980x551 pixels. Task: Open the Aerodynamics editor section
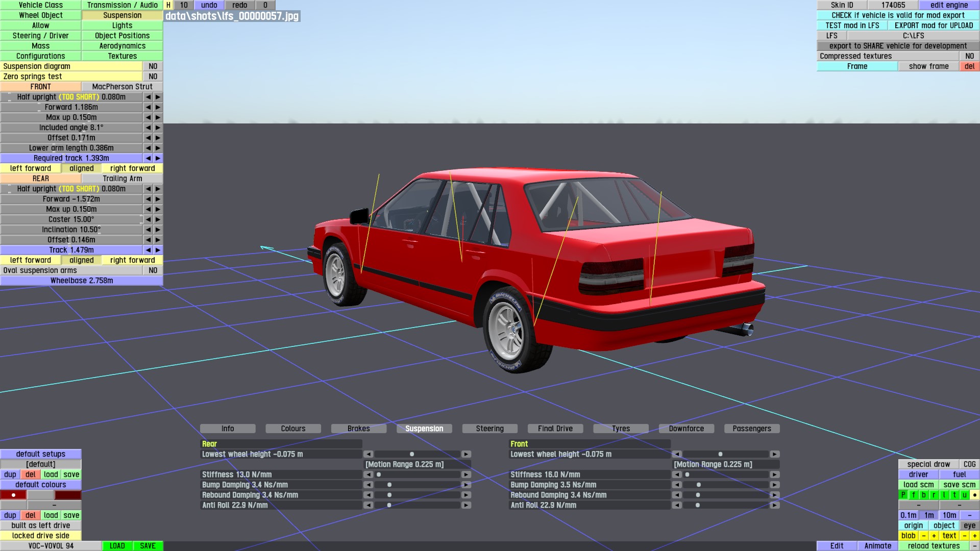click(122, 46)
